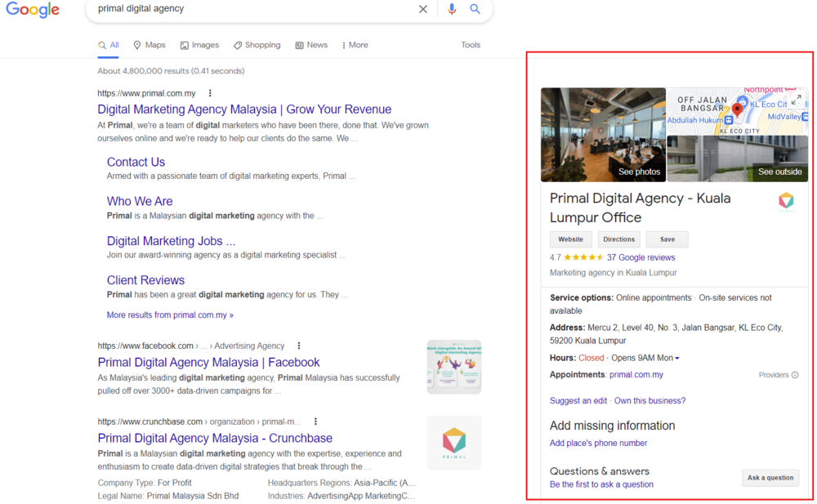
Task: Clear the search query with X icon
Action: pyautogui.click(x=423, y=9)
